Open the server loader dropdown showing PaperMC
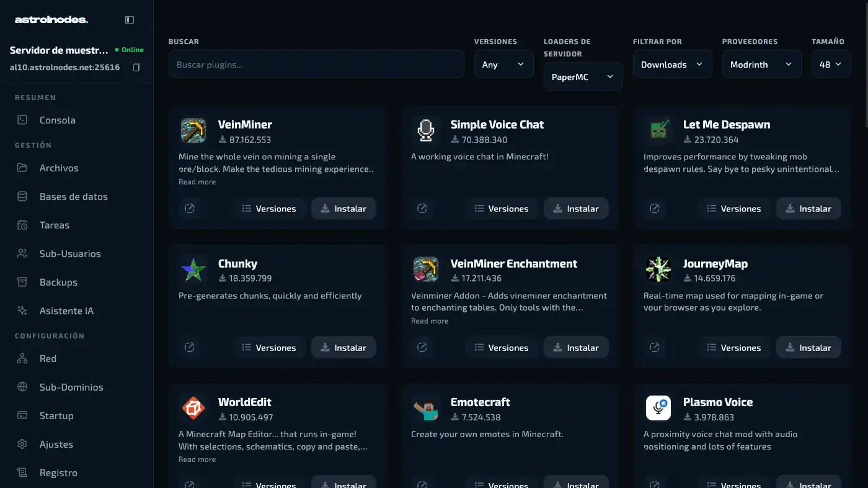The height and width of the screenshot is (488, 868). pos(583,77)
